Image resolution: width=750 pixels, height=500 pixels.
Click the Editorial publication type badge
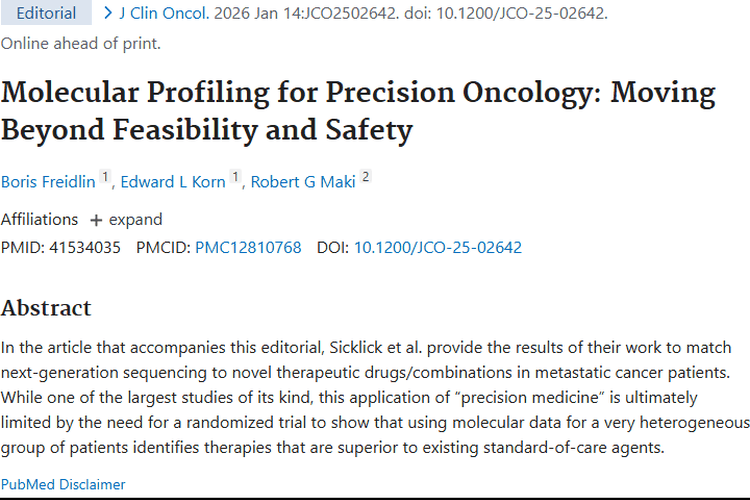click(x=46, y=14)
